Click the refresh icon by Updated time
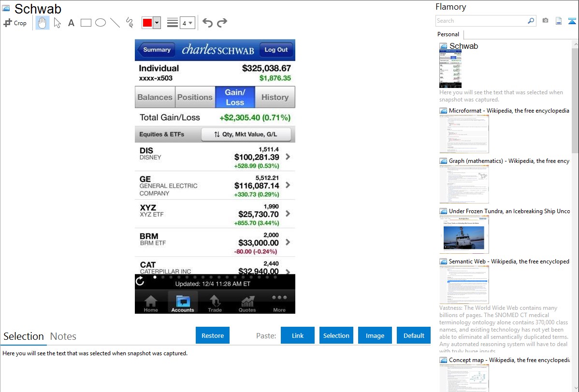 tap(140, 281)
